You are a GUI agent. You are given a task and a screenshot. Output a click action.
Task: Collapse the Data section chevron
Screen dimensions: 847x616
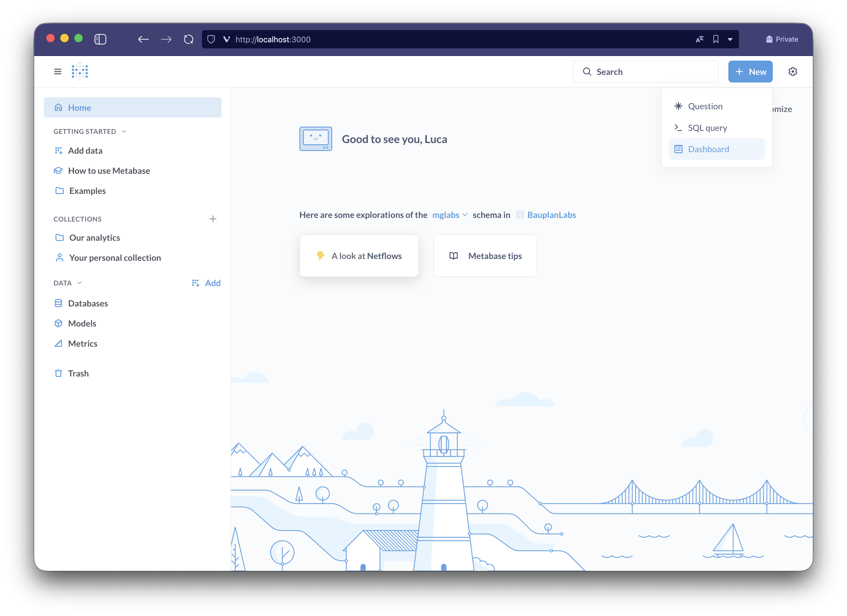pyautogui.click(x=79, y=283)
